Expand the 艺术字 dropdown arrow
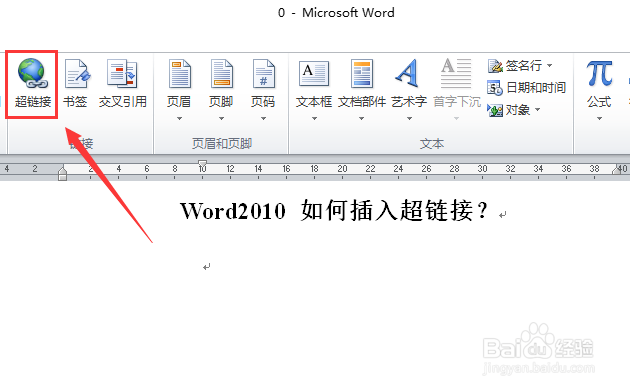The width and height of the screenshot is (630, 390). 409,118
